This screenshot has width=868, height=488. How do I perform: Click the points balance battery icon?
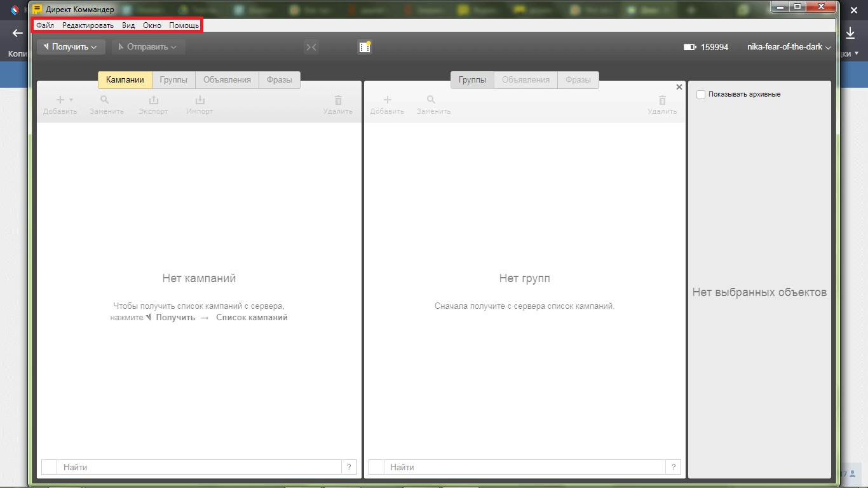689,47
